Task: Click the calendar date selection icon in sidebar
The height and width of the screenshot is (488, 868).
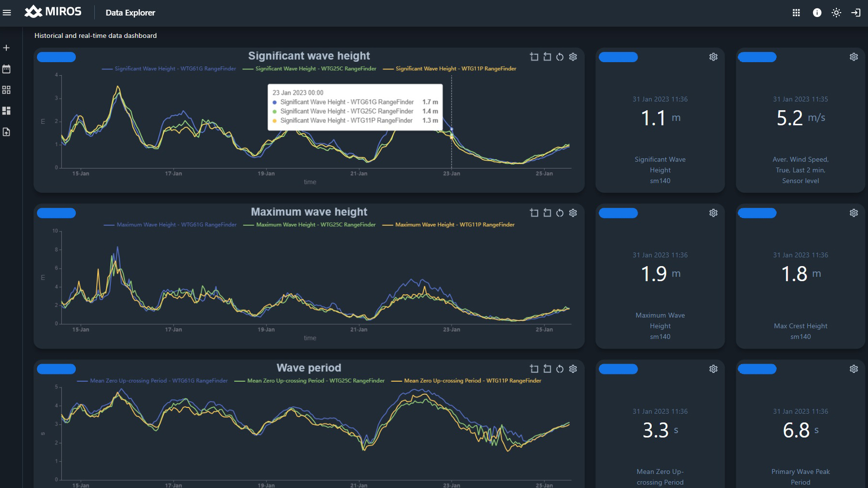Action: coord(6,68)
